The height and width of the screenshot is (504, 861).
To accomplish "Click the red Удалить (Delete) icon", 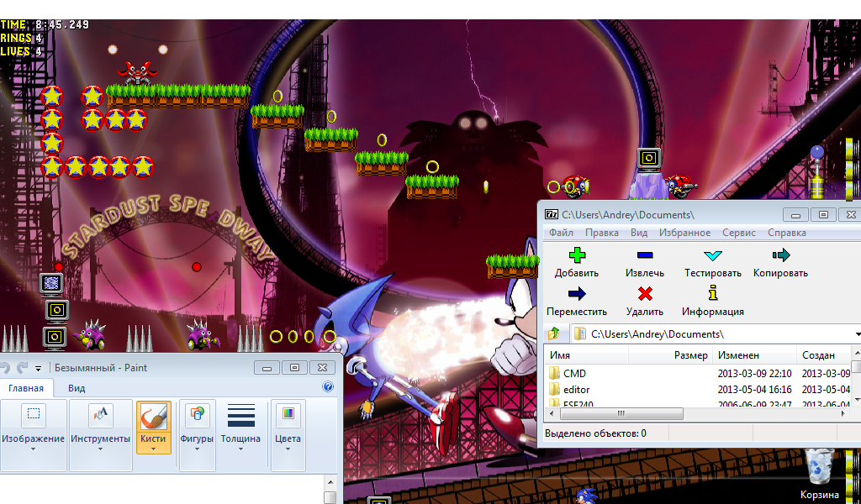I will 645,294.
